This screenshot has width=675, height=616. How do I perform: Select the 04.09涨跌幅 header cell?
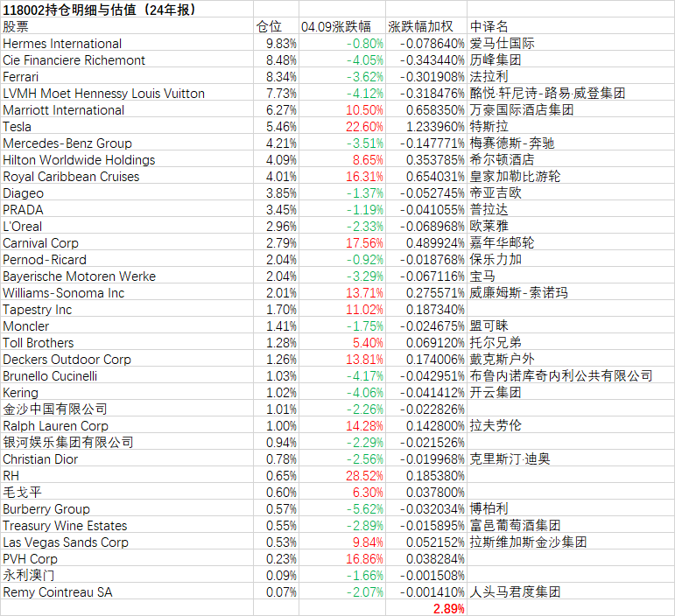point(342,25)
